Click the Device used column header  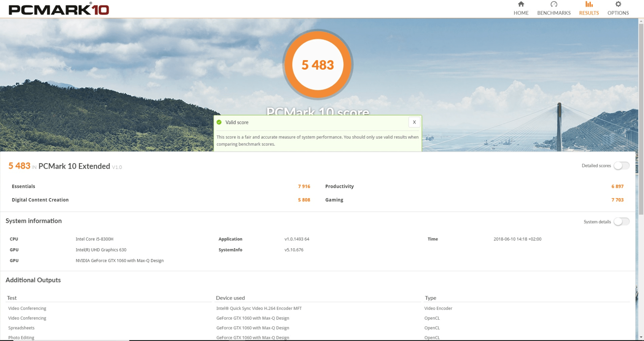(230, 298)
